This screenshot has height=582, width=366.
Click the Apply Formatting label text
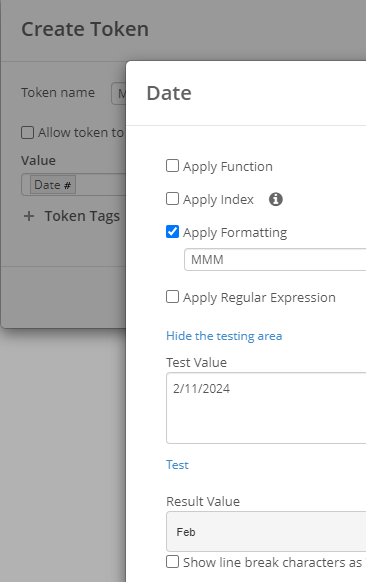(235, 233)
